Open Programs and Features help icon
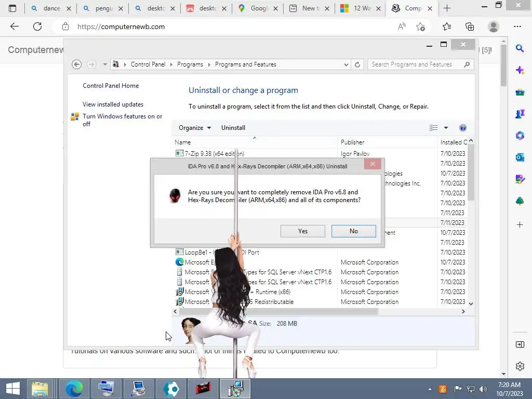Image resolution: width=532 pixels, height=399 pixels. [463, 128]
